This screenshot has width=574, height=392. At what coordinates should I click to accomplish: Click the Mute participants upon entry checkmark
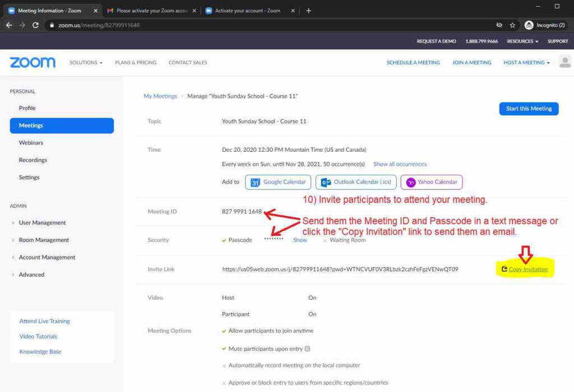[x=224, y=349]
